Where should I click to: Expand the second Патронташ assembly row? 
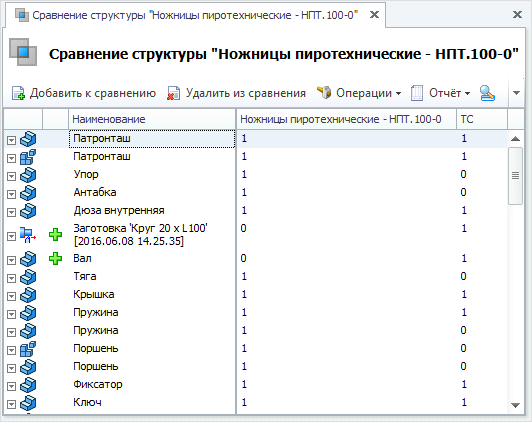coord(12,158)
